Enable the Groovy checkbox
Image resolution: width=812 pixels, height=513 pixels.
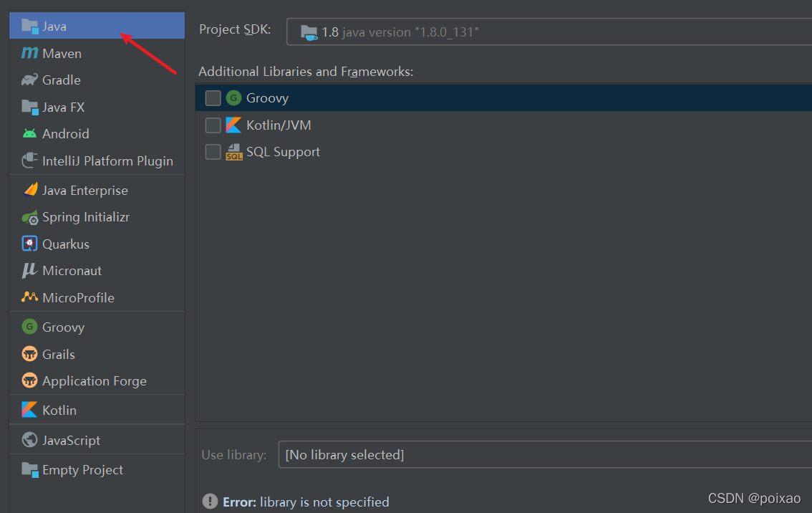213,98
